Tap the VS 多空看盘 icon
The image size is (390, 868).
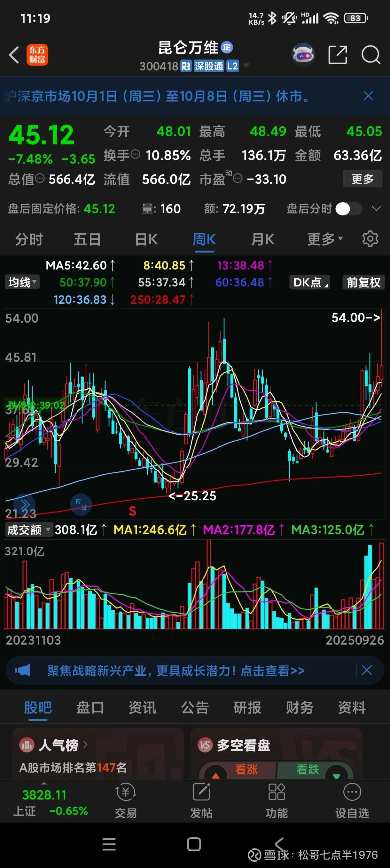(205, 745)
